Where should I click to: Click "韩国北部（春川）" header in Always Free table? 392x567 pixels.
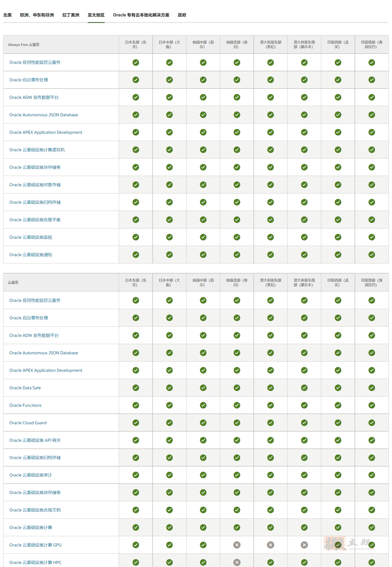[x=237, y=45]
